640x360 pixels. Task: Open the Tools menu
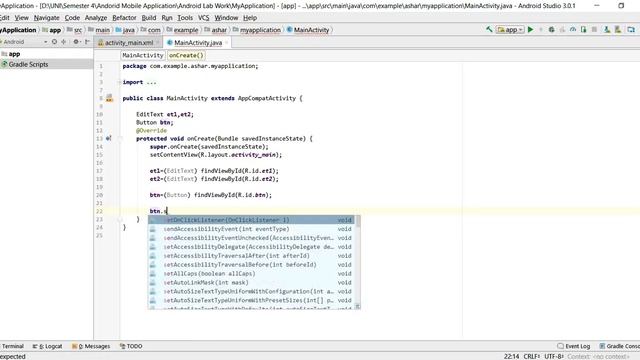coord(185,18)
